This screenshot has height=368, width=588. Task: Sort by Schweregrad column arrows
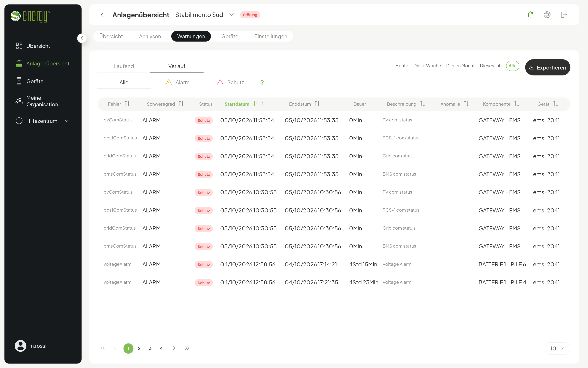(x=181, y=104)
